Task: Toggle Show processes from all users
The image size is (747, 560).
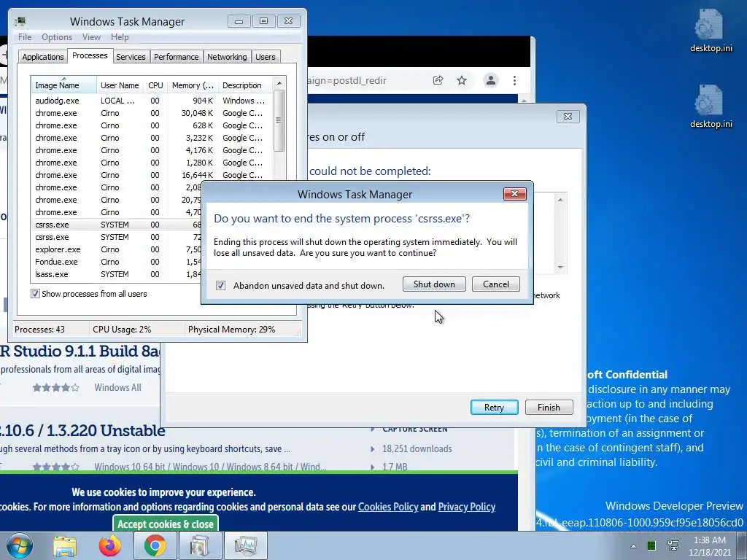Action: pyautogui.click(x=35, y=294)
